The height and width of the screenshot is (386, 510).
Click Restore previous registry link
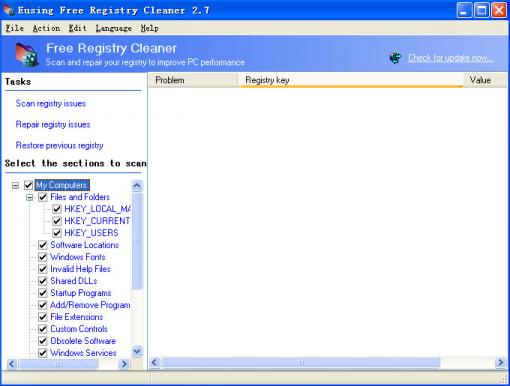[60, 146]
